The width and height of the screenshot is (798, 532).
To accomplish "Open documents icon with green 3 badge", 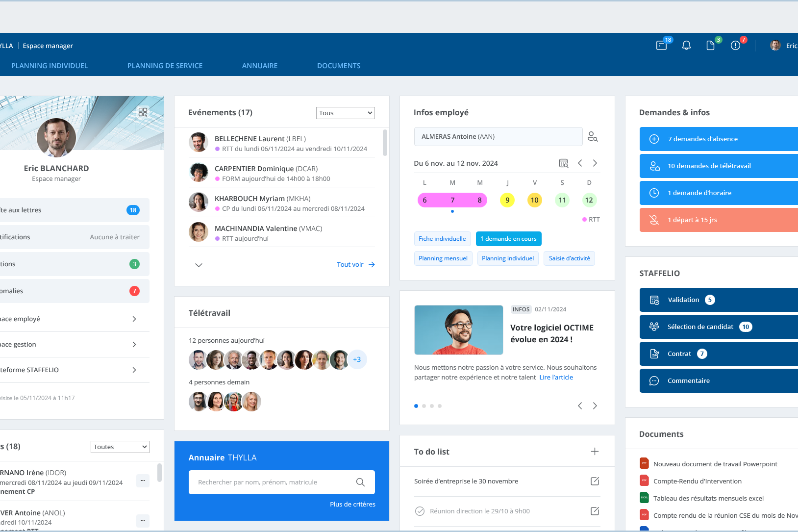I will point(710,46).
